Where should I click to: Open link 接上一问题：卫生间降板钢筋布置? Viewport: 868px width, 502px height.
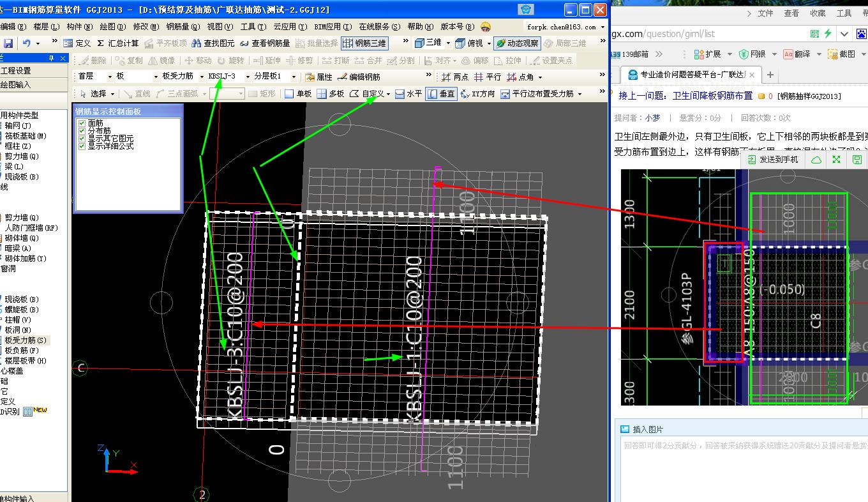pyautogui.click(x=685, y=96)
